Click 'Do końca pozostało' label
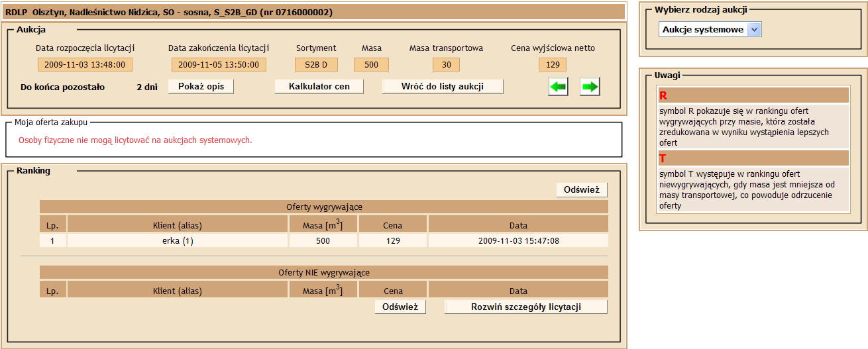Viewport: 868px width, 349px height. point(63,87)
